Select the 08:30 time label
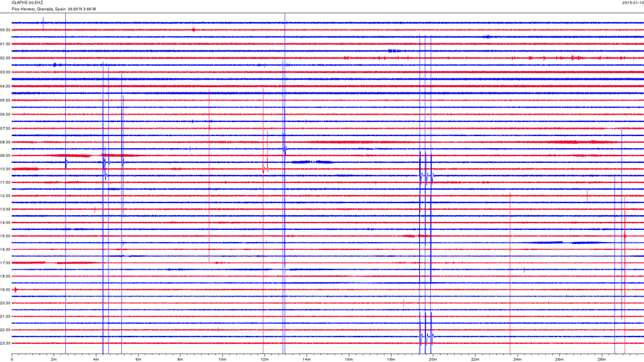Screen dimensions: 644x362 click(x=5, y=142)
